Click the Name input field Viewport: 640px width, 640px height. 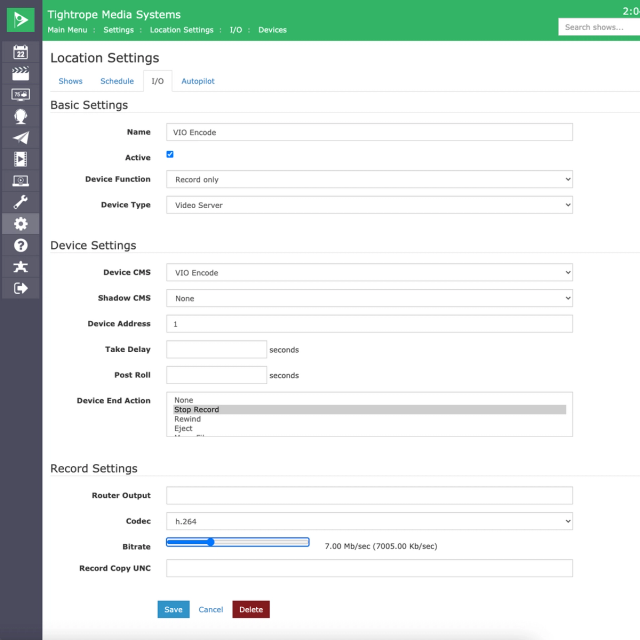coord(369,132)
